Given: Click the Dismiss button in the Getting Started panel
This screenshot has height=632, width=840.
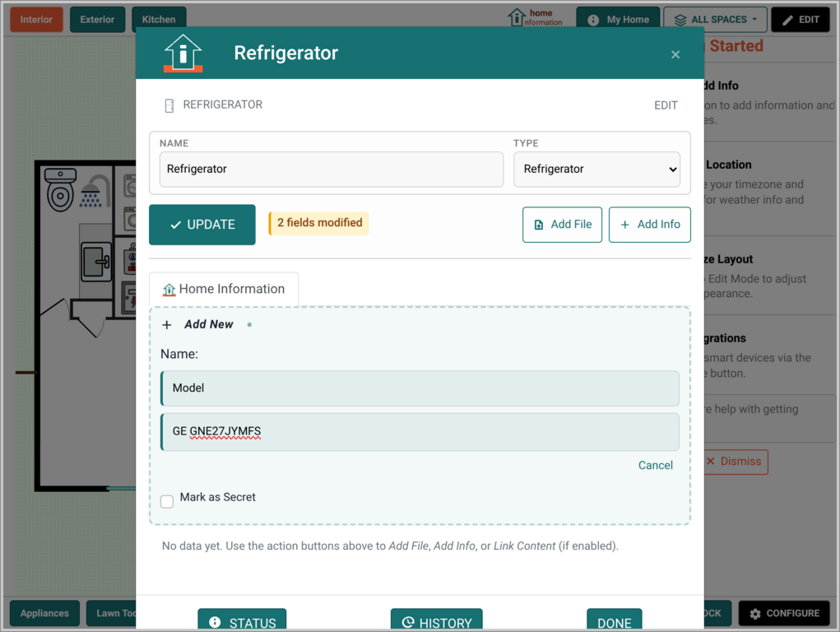Looking at the screenshot, I should coord(735,462).
